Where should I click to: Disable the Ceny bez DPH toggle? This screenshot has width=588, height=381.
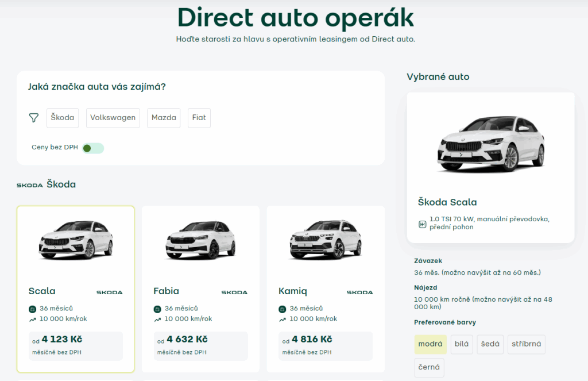coord(92,148)
